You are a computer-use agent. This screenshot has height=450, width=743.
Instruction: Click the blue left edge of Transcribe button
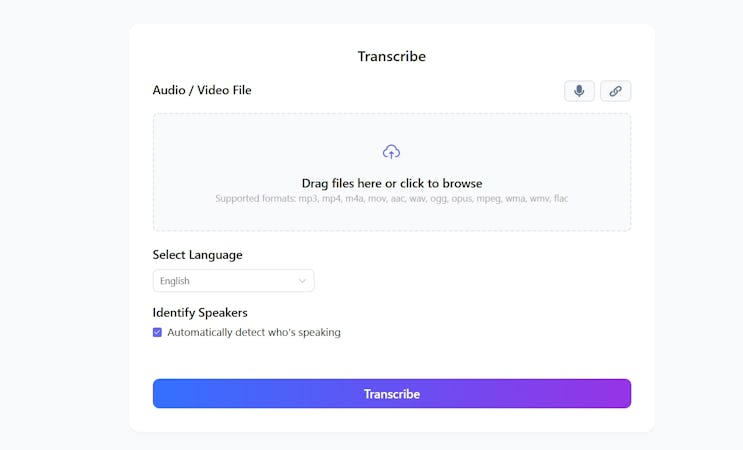pyautogui.click(x=163, y=393)
